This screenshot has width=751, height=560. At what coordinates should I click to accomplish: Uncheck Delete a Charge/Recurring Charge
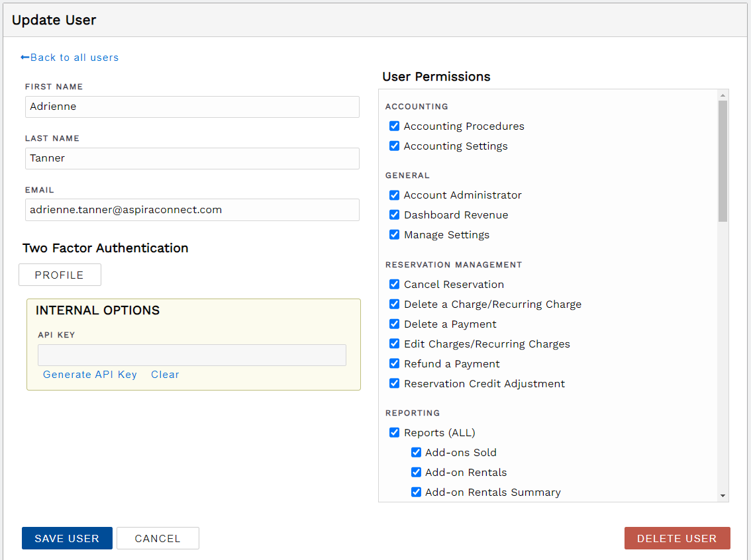click(x=394, y=304)
